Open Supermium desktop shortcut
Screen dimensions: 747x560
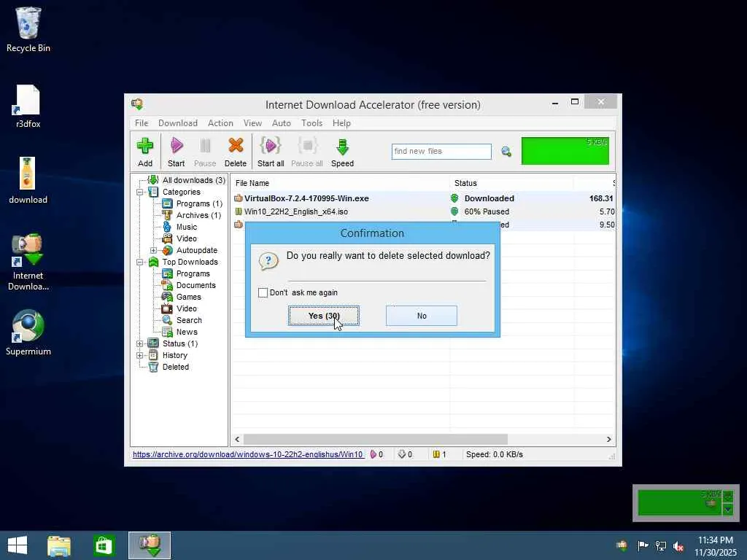point(28,332)
